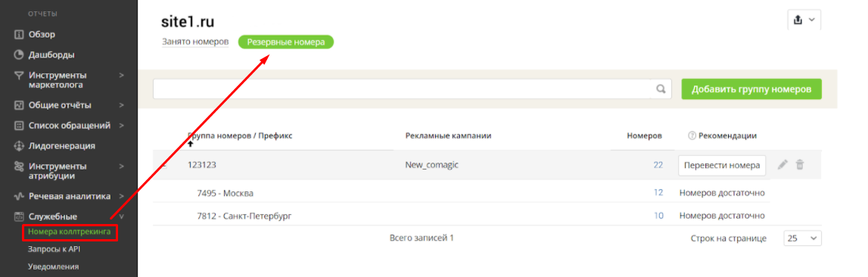The image size is (868, 277).
Task: Open the rows per page dropdown
Action: tap(802, 238)
